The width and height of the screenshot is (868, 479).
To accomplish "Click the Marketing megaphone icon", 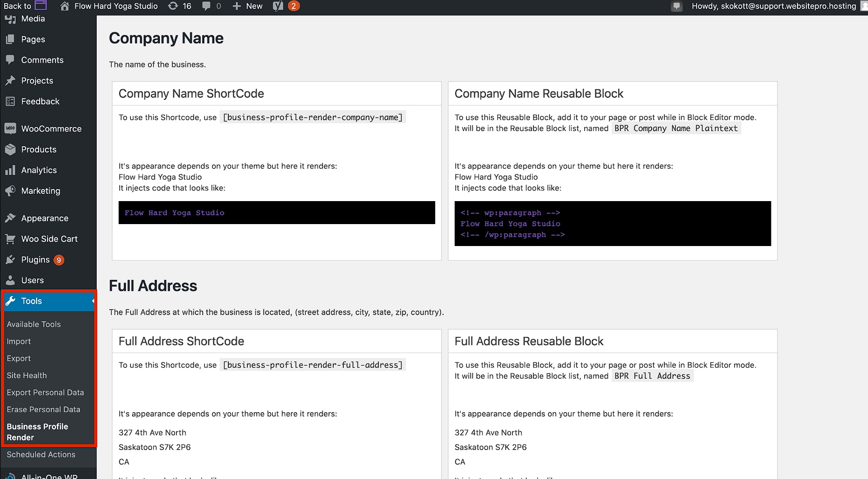I will (x=10, y=191).
